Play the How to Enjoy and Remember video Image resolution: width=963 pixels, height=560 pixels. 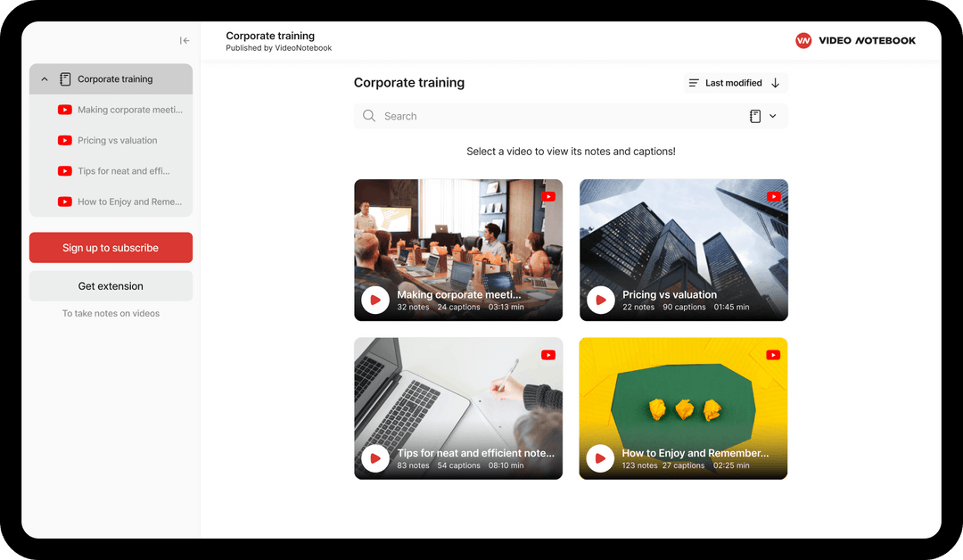coord(600,458)
